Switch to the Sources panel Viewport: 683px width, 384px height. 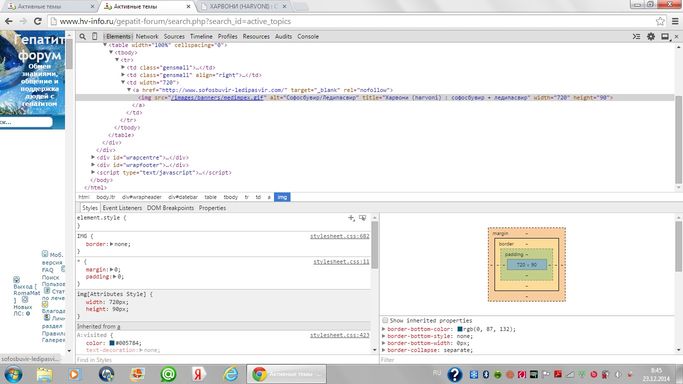pos(174,37)
